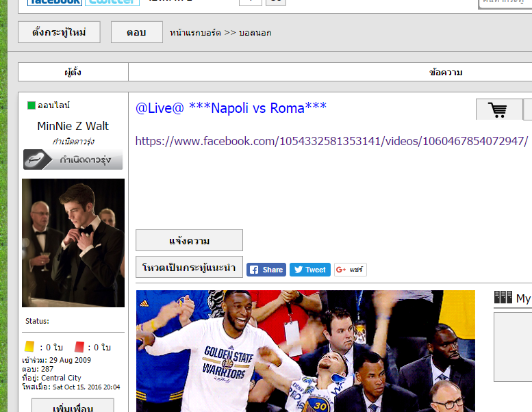The height and width of the screenshot is (412, 532).
Task: Click the server icon beside My
Action: tap(503, 297)
